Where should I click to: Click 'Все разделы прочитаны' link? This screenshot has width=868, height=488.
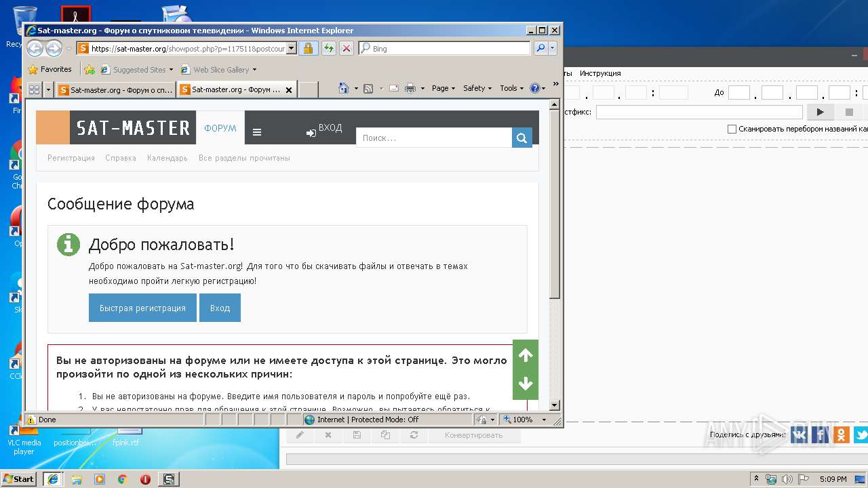pyautogui.click(x=244, y=158)
